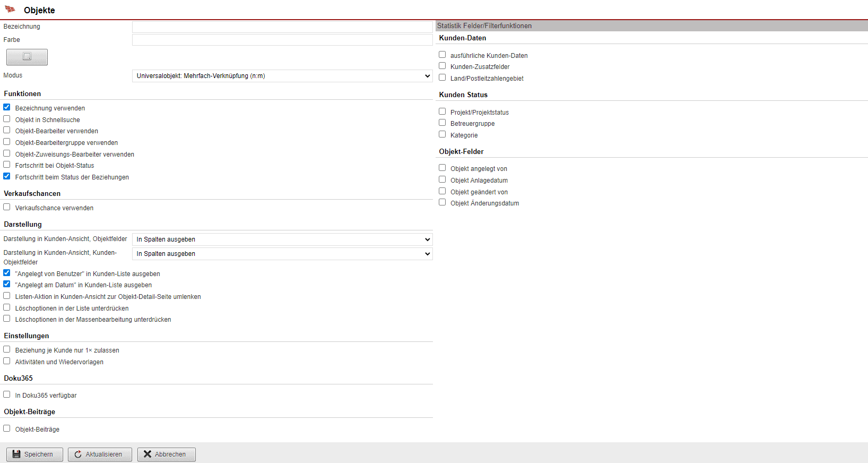Disable Fortschritt beim Status der Beziehungen
Image resolution: width=868 pixels, height=463 pixels.
pyautogui.click(x=7, y=176)
